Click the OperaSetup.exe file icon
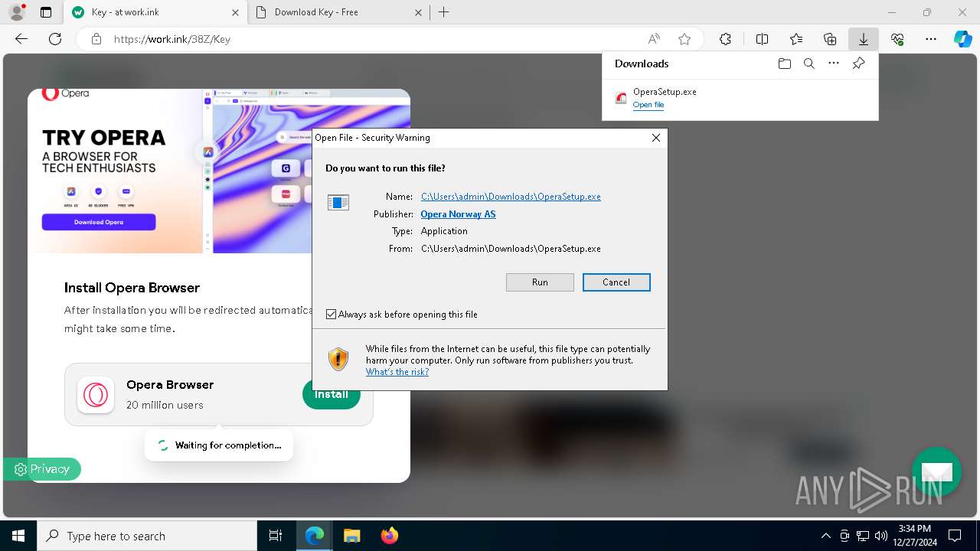 pos(621,98)
